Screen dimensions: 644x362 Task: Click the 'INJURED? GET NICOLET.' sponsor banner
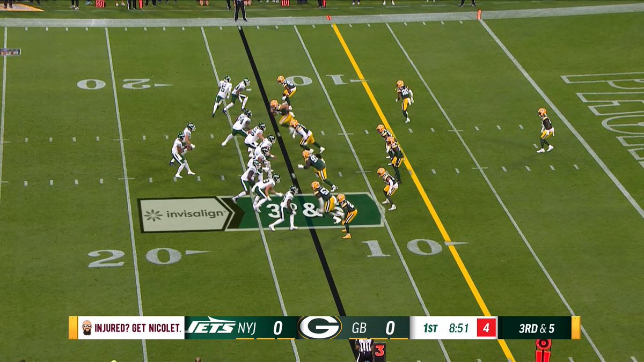pos(131,328)
